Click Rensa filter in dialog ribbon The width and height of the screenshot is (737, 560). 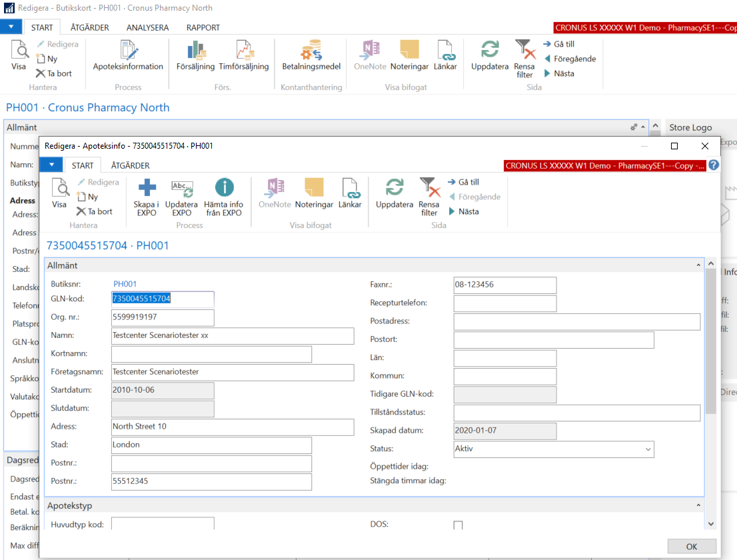coord(429,189)
